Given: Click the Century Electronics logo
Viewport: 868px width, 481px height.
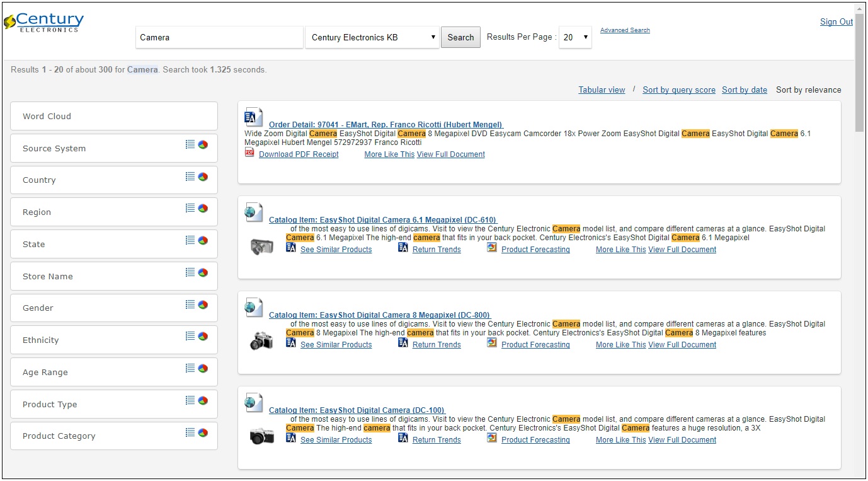Looking at the screenshot, I should 43,21.
